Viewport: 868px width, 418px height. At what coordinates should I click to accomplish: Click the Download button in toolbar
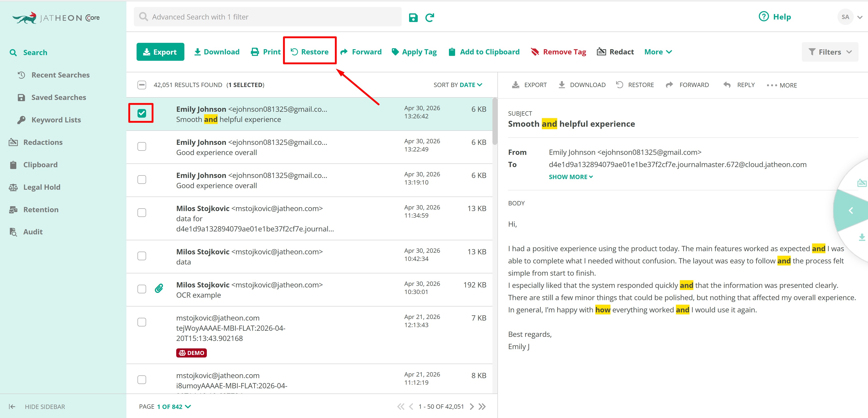coord(217,52)
